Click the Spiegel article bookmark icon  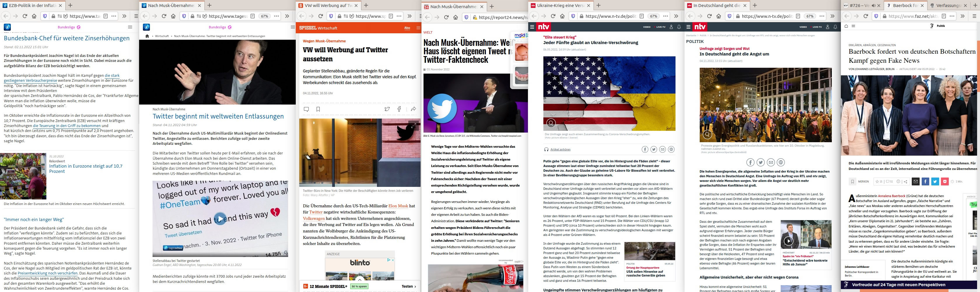coord(318,109)
